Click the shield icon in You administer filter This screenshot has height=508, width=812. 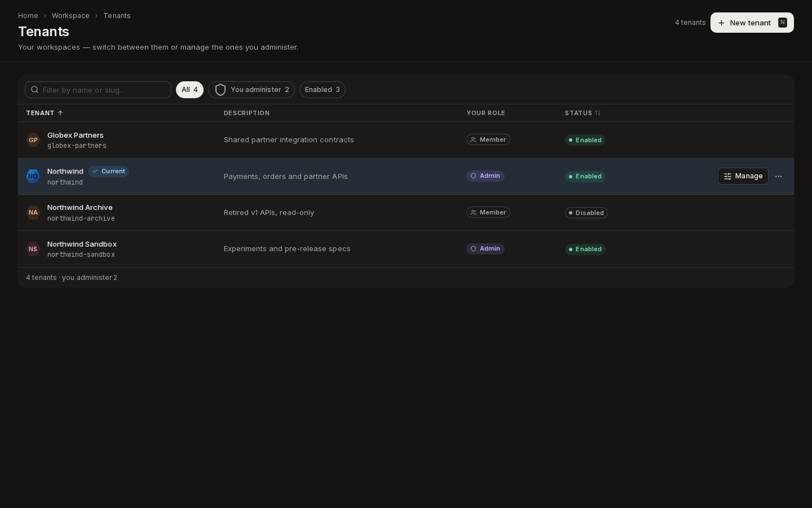(x=220, y=90)
